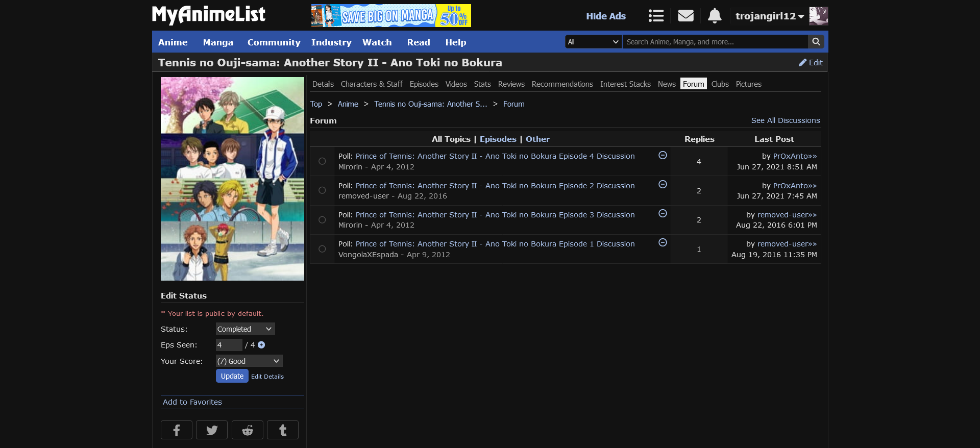Share on Reddit icon
The width and height of the screenshot is (980, 448).
click(x=248, y=430)
